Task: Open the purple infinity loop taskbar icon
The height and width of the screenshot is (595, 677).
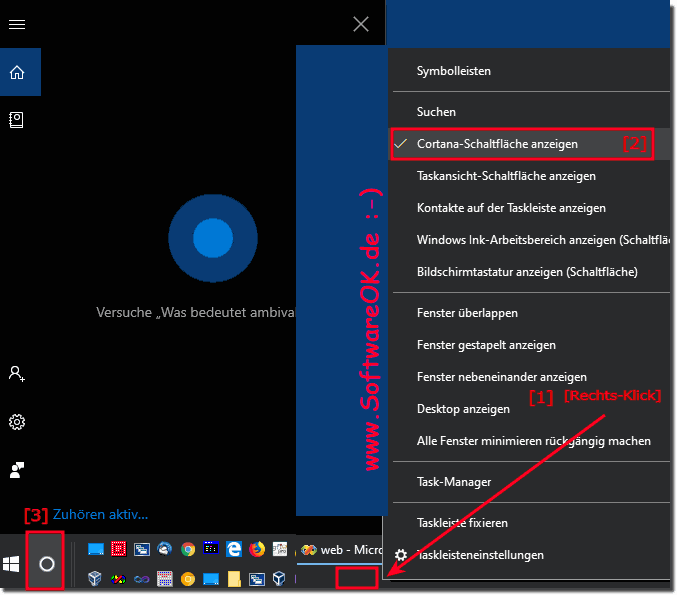Action: (141, 579)
